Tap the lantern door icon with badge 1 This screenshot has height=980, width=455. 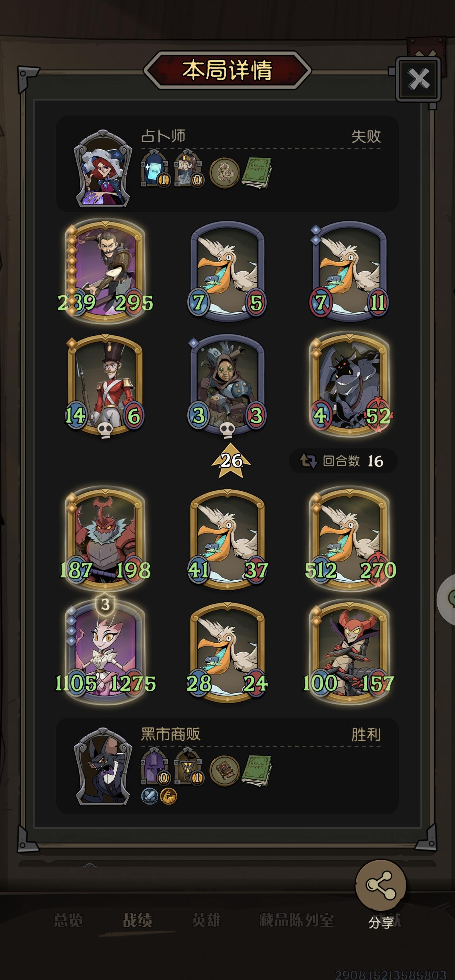(x=189, y=766)
